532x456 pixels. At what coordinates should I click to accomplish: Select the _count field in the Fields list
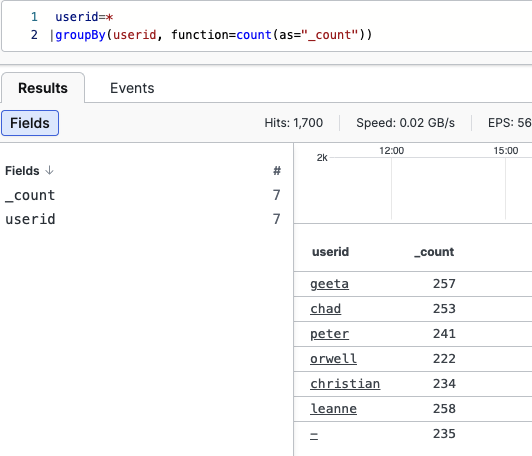click(30, 195)
